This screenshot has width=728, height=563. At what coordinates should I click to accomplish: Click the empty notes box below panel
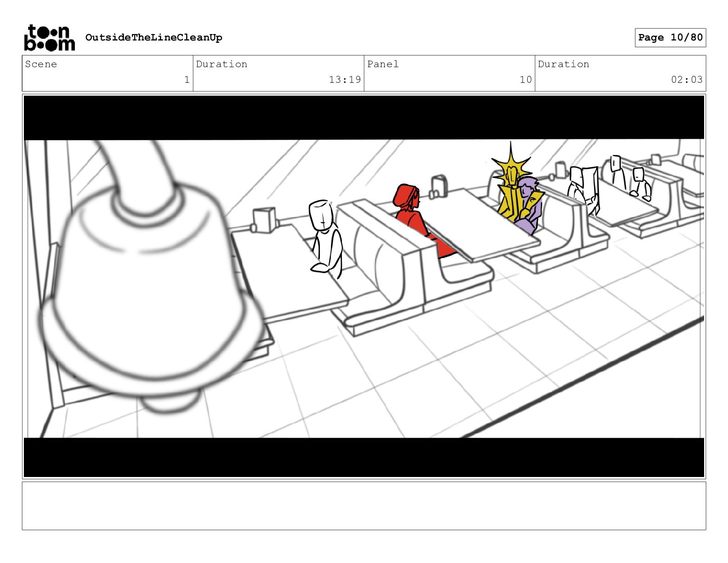[364, 506]
